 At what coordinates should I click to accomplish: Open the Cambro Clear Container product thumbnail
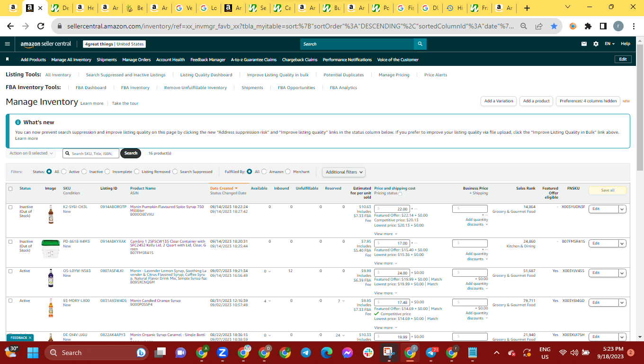51,249
